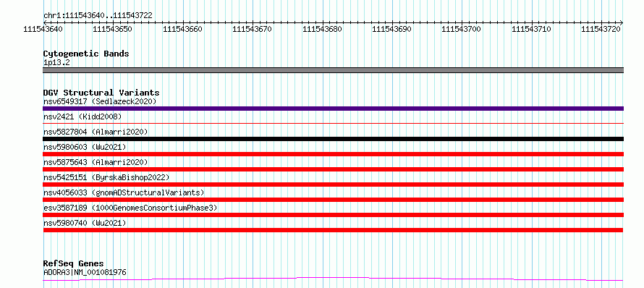Image resolution: width=644 pixels, height=288 pixels.
Task: Select the RefSeq Genes track title
Action: [73, 264]
